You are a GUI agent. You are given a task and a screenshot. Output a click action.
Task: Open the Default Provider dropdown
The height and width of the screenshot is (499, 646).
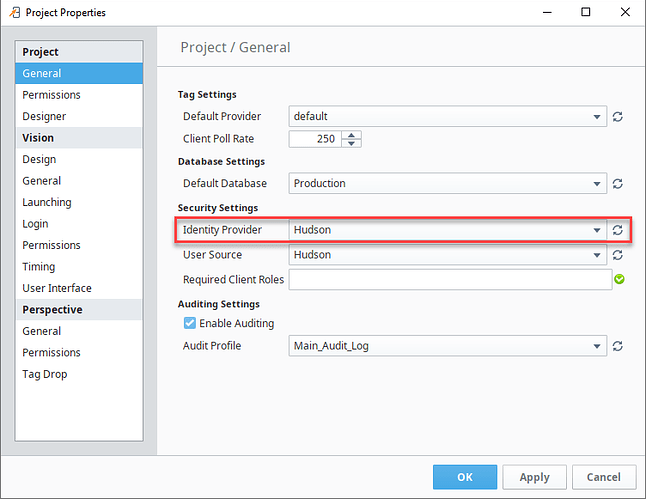597,117
